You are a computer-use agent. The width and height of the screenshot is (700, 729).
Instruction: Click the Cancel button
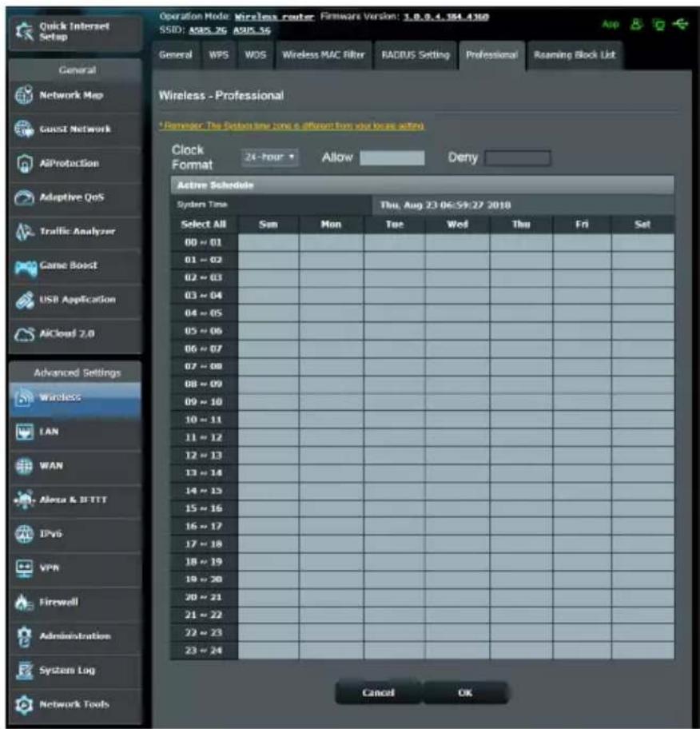coord(378,693)
